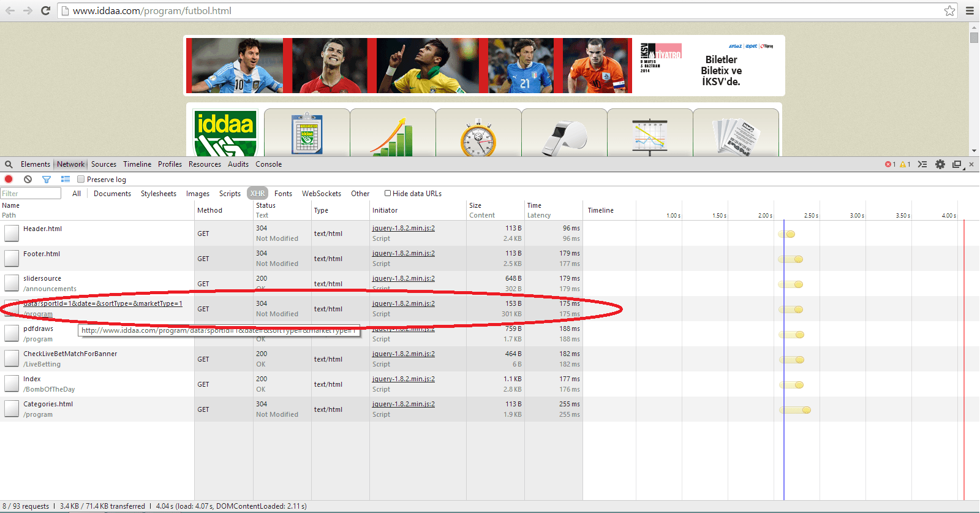Filter requests by Scripts

[230, 194]
